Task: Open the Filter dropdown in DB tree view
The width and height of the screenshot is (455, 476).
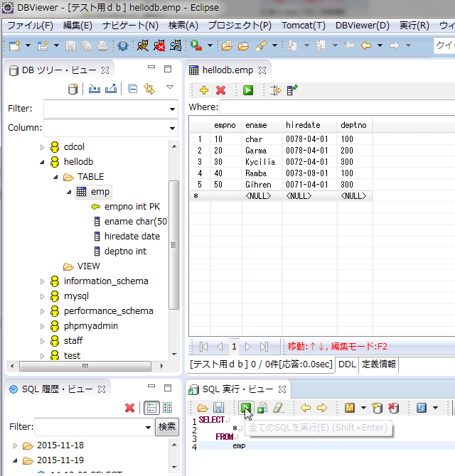Action: (172, 109)
